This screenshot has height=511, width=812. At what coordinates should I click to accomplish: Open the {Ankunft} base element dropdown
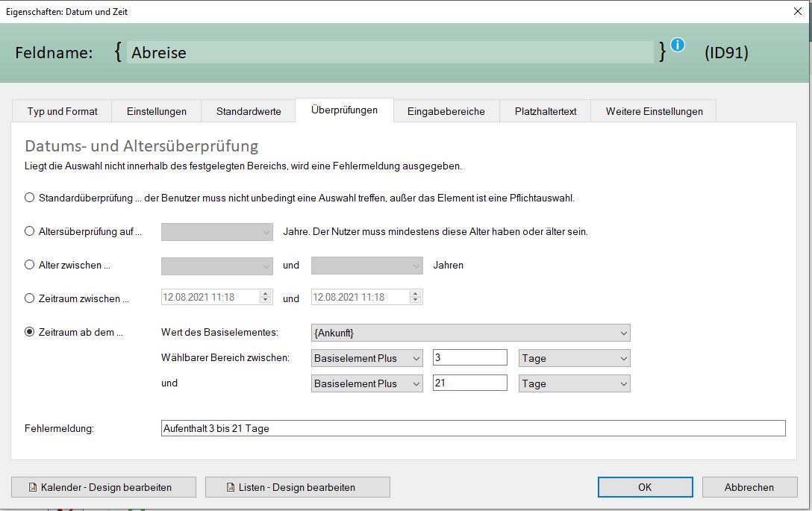470,333
